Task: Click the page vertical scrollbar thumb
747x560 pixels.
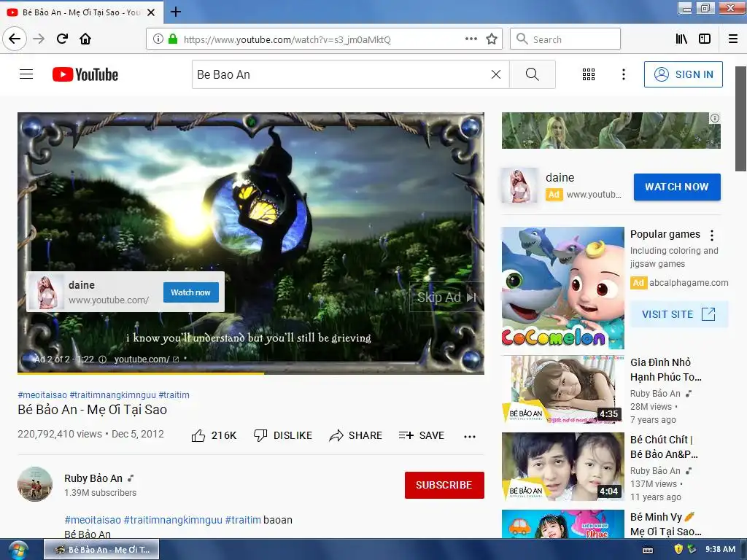Action: [740, 119]
